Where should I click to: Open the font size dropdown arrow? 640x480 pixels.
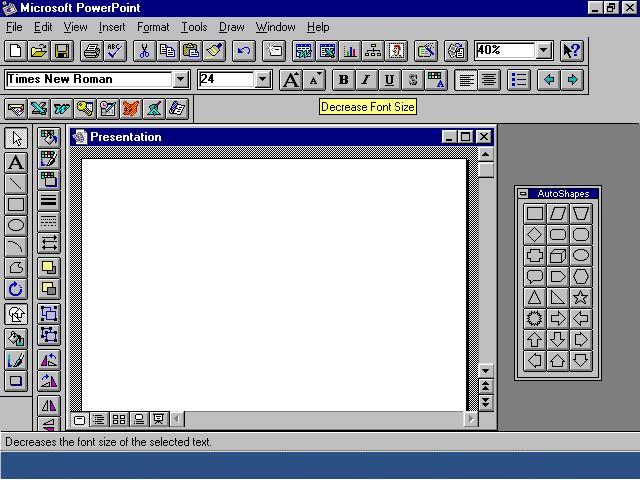[263, 80]
